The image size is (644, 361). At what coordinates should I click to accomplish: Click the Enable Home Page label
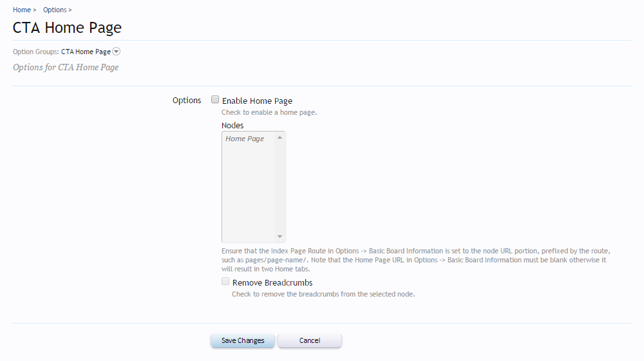(x=257, y=101)
